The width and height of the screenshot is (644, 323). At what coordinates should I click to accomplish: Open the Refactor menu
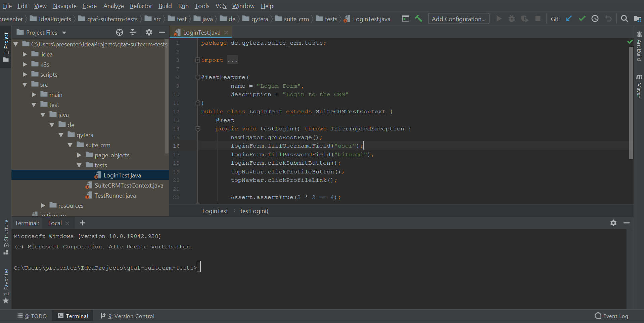click(x=141, y=6)
